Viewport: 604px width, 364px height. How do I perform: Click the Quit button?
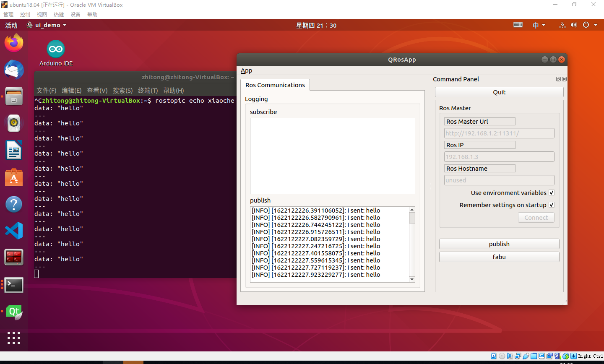tap(499, 92)
